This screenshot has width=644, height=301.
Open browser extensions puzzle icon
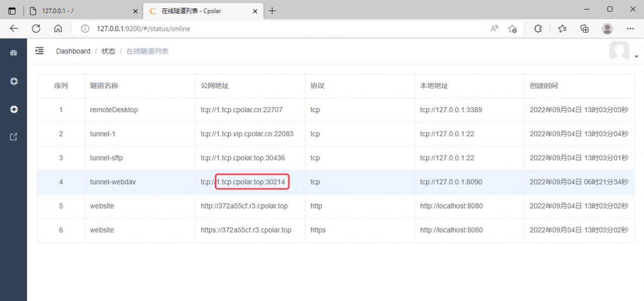(x=538, y=29)
